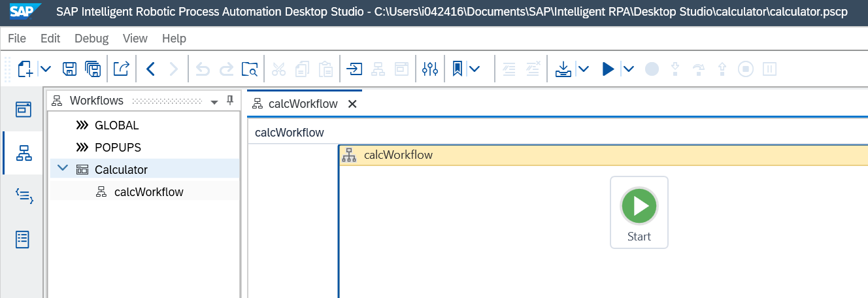Click the Build project tray icon
Screen dimensions: 868x298
(x=563, y=69)
